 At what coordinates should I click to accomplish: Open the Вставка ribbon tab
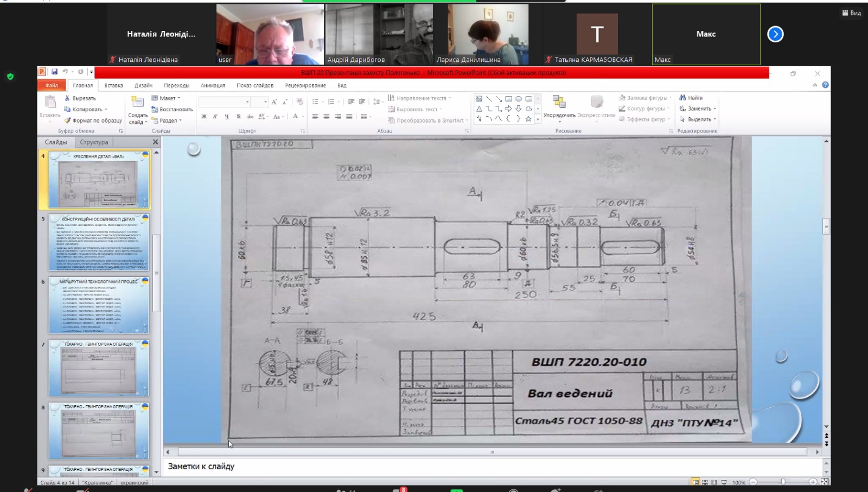[113, 85]
